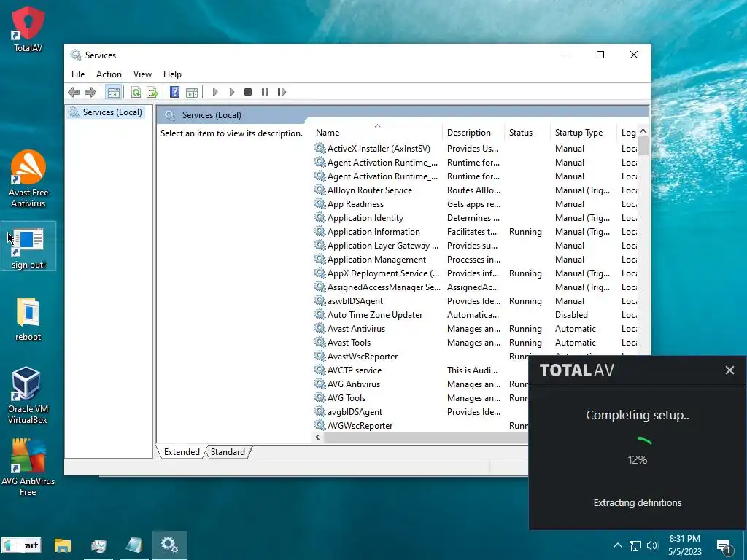
Task: Select the Avast Antivirus service
Action: click(356, 329)
